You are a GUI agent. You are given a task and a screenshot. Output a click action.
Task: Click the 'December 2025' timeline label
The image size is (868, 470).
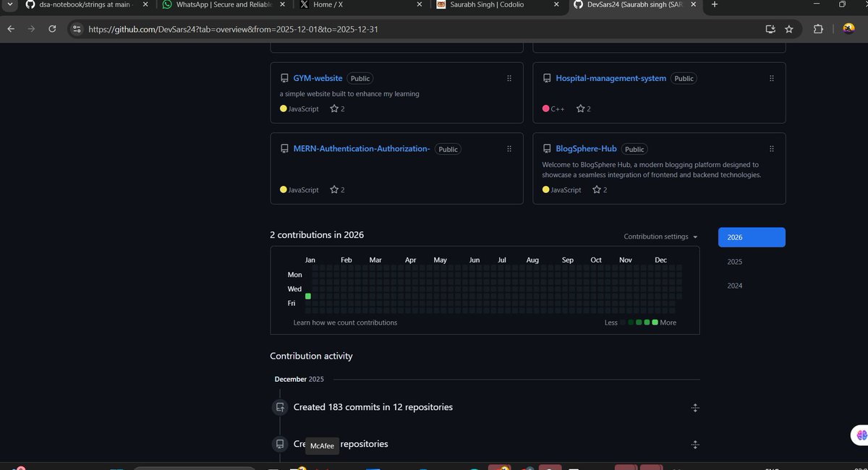tap(299, 379)
